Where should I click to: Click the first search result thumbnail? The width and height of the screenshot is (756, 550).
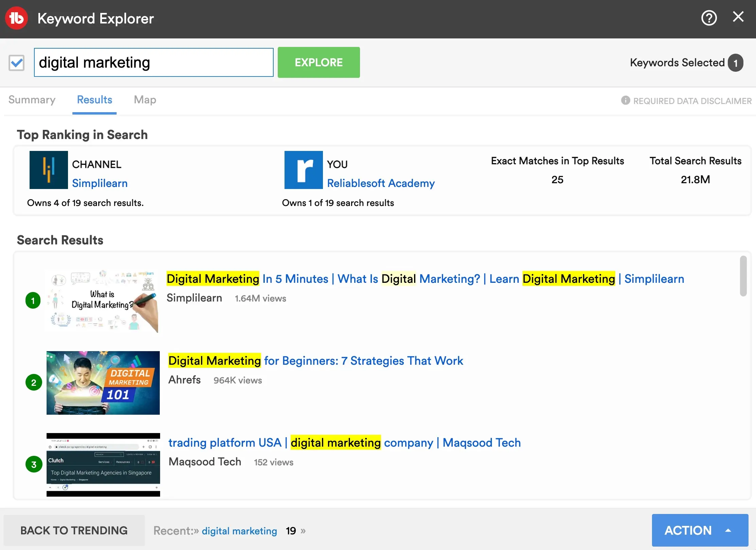click(103, 300)
